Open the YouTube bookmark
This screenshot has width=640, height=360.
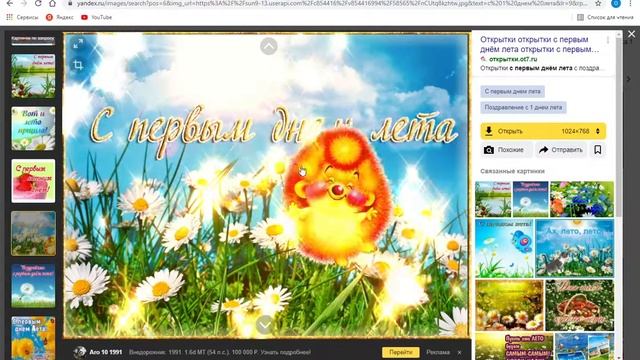(x=96, y=17)
